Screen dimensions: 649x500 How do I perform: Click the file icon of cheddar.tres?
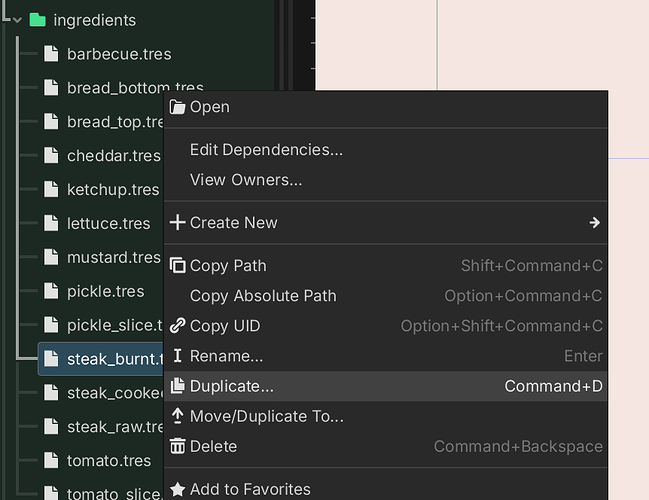coord(51,155)
